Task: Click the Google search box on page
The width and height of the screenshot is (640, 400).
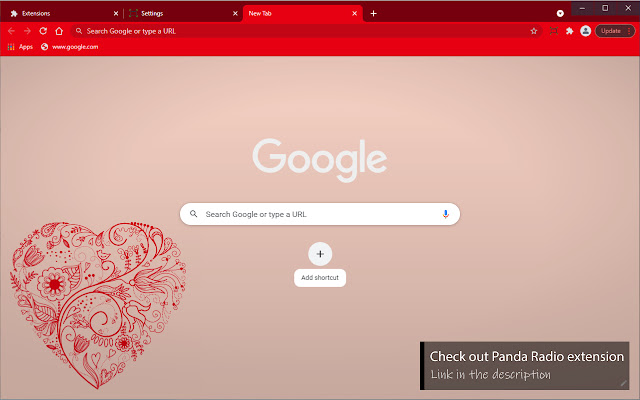Action: pyautogui.click(x=320, y=214)
